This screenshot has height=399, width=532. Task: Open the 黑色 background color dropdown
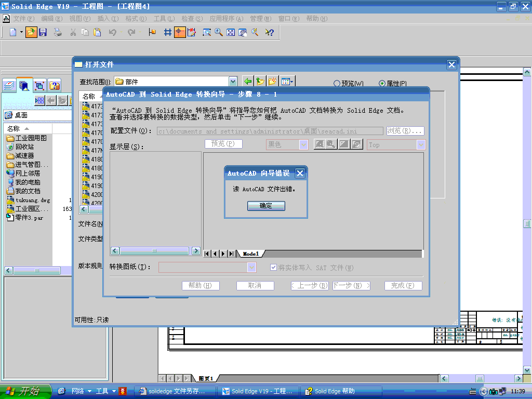pyautogui.click(x=303, y=145)
